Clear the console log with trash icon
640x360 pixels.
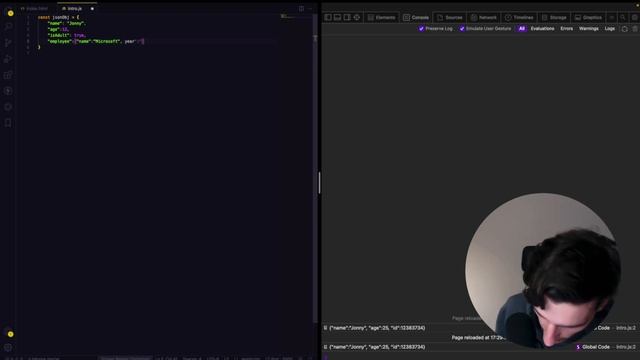tap(635, 29)
